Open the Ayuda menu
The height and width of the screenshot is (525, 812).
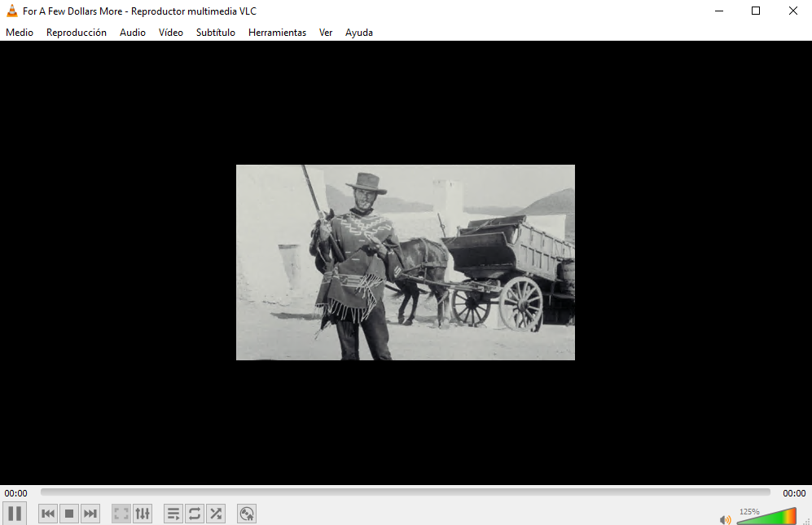coord(359,32)
